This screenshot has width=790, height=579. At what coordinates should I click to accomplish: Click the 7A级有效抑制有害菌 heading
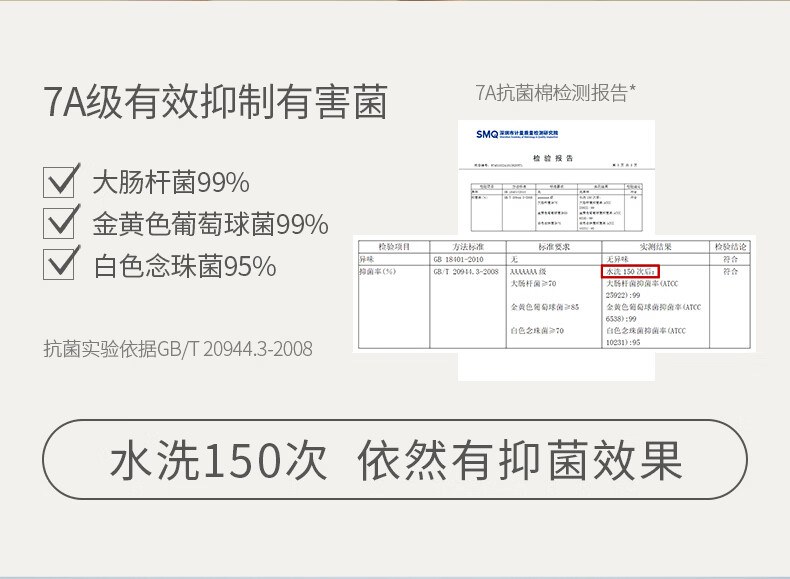tap(216, 103)
